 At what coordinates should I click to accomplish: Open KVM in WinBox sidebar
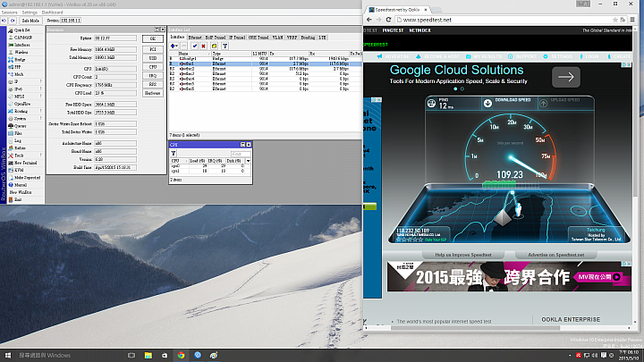[x=19, y=171]
